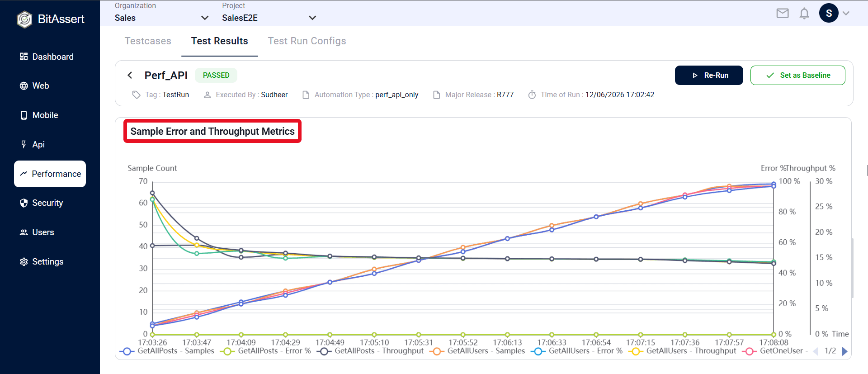Viewport: 868px width, 374px height.
Task: Click the Re-Run button
Action: pos(709,75)
